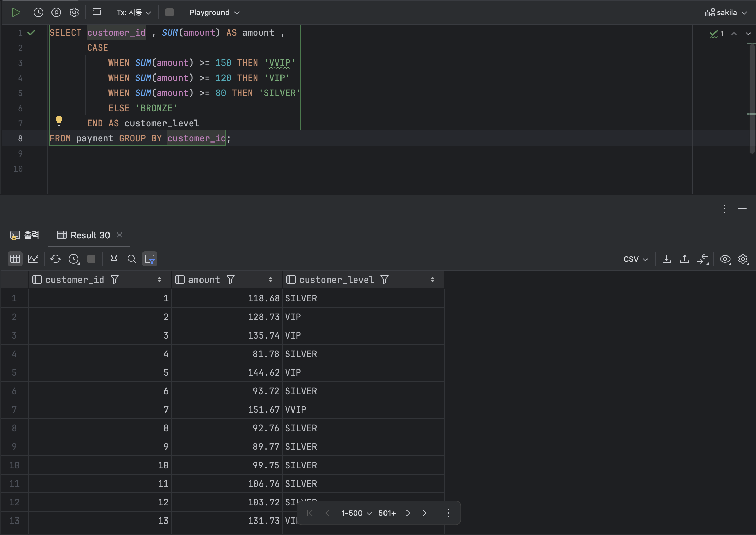Image resolution: width=756 pixels, height=535 pixels.
Task: Open CSV export format dropdown
Action: coord(636,259)
